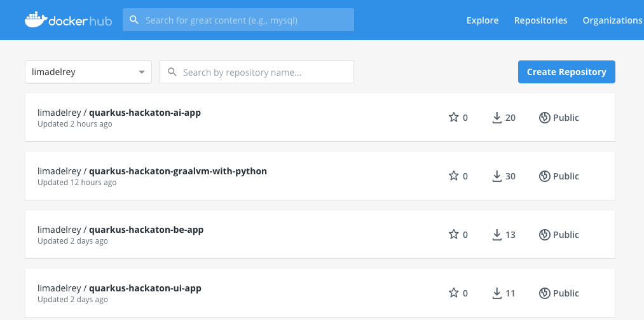
Task: Open the limadelrey namespace dropdown
Action: pos(88,73)
